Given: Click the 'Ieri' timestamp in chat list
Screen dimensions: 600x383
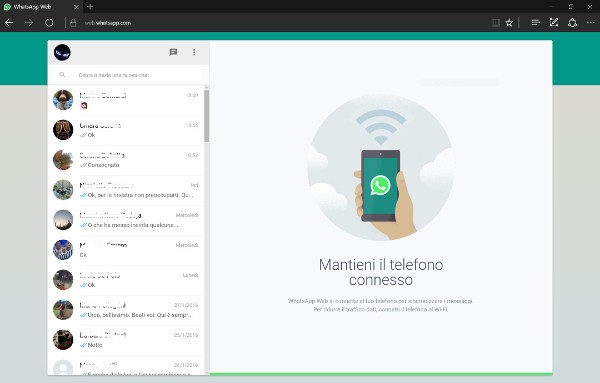Looking at the screenshot, I should click(194, 185).
